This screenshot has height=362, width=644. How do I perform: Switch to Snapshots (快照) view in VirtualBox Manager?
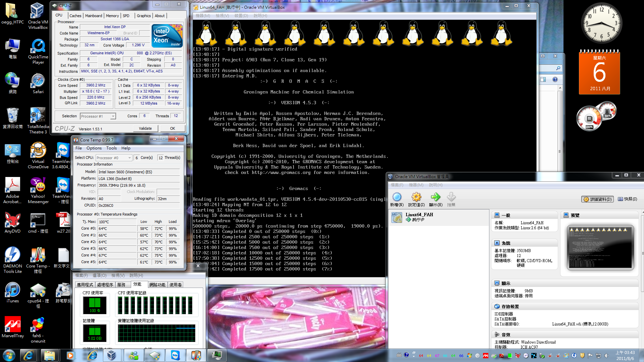point(627,199)
